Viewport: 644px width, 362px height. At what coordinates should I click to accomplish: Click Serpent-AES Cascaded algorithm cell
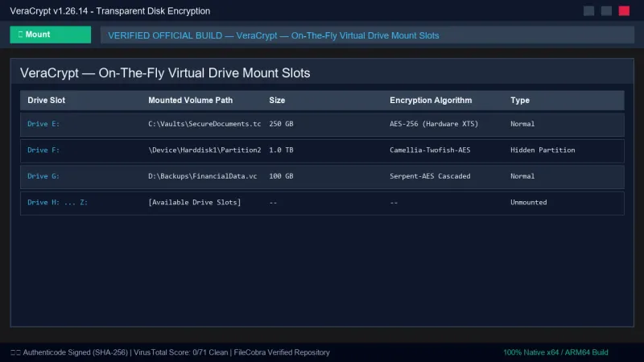[x=430, y=176]
